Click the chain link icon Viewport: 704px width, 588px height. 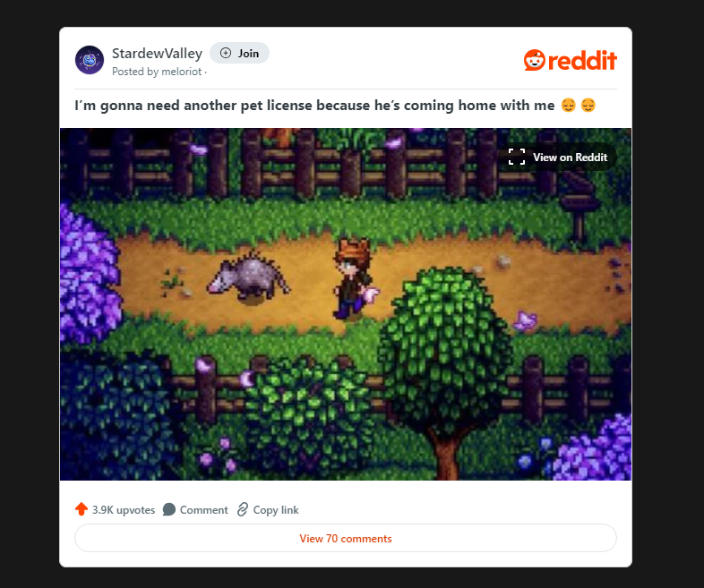[x=243, y=509]
